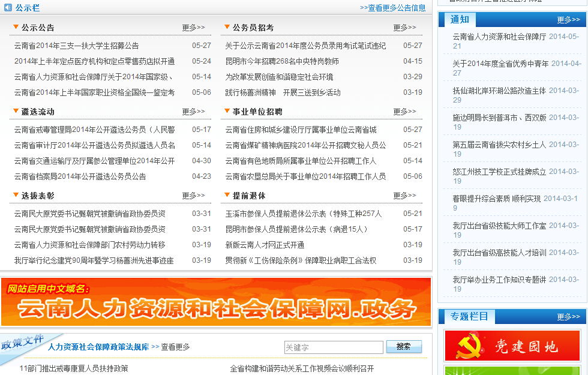
Task: Open 更多 link in 提前退休 section
Action: coord(404,196)
